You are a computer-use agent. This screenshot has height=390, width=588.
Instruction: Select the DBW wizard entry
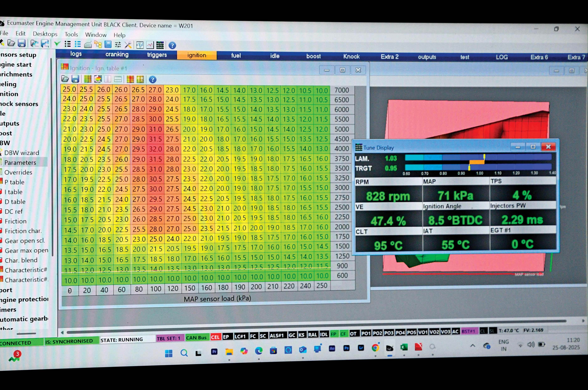click(22, 153)
